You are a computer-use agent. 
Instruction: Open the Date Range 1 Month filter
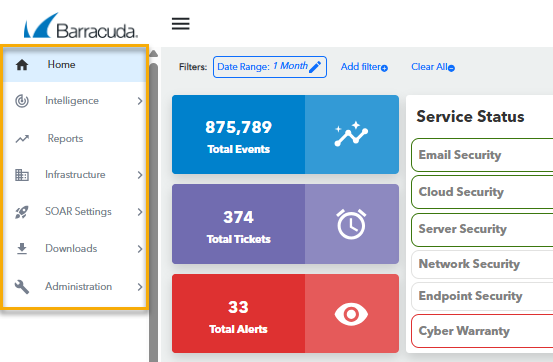point(270,67)
